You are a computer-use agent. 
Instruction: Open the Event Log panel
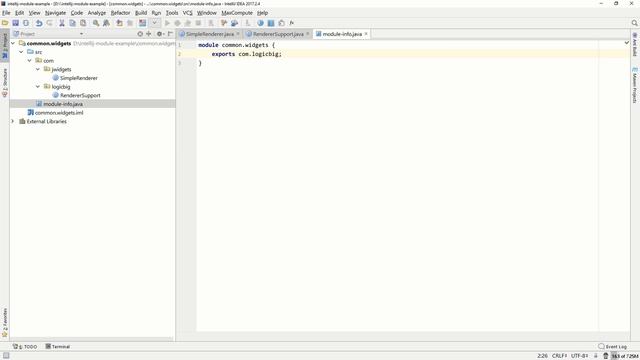tap(612, 347)
